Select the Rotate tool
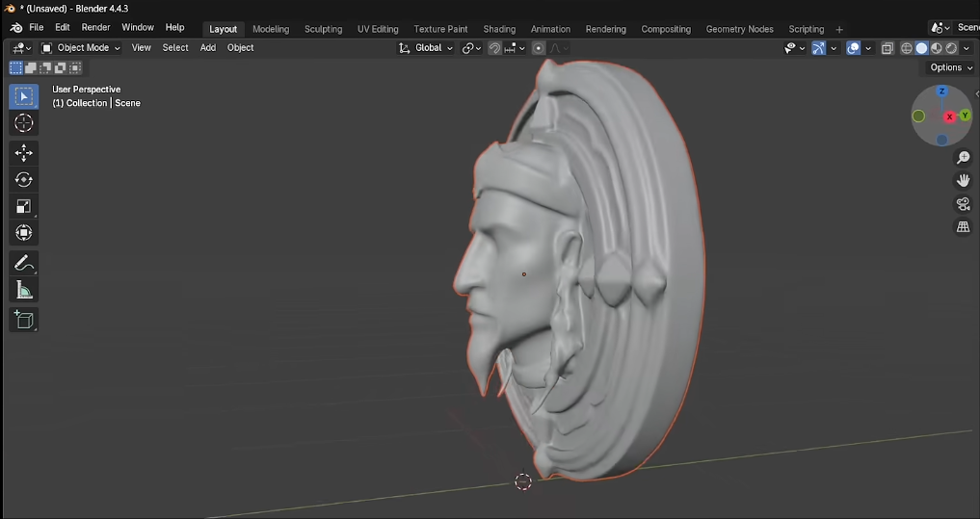The width and height of the screenshot is (980, 519). pyautogui.click(x=24, y=180)
